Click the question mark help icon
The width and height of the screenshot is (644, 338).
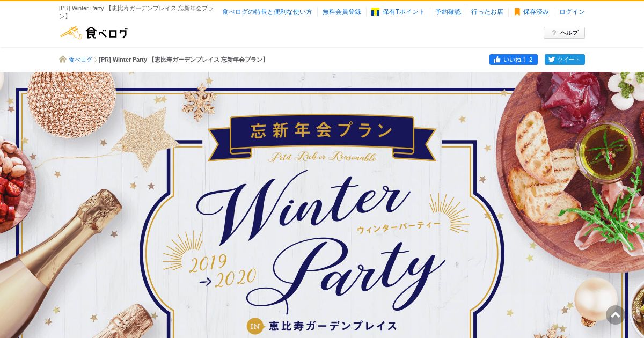tap(554, 33)
